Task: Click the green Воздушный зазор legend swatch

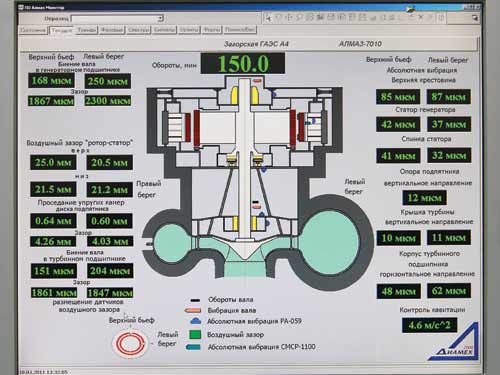Action: click(x=195, y=334)
